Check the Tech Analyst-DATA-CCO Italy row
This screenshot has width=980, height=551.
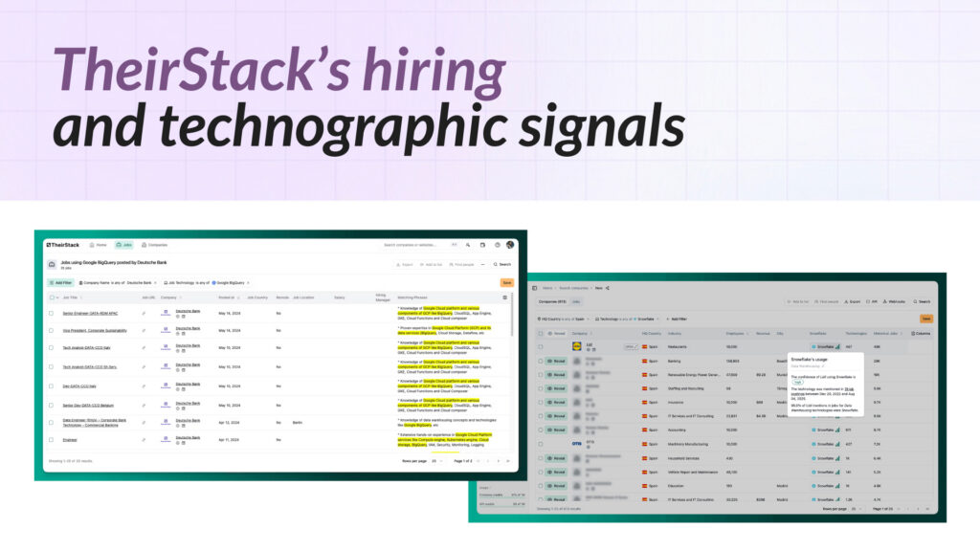point(52,348)
